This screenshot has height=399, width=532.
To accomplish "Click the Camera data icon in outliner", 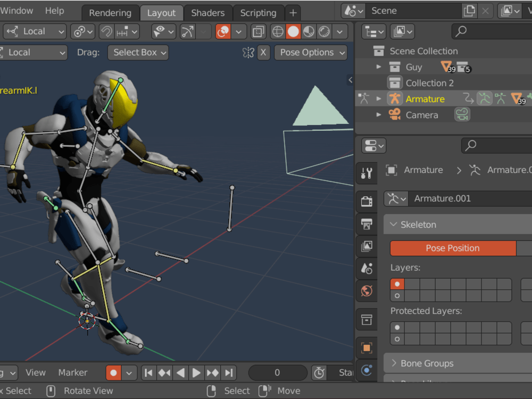I will (462, 114).
